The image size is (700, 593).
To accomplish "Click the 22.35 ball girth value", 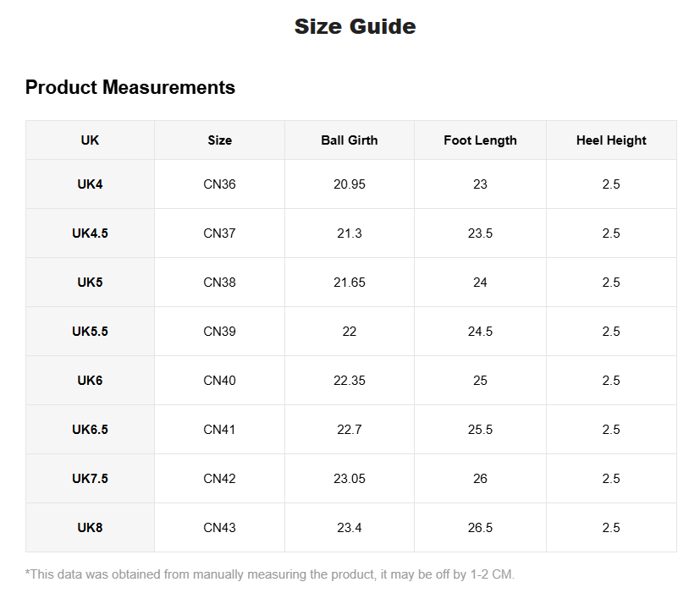I will coord(349,381).
